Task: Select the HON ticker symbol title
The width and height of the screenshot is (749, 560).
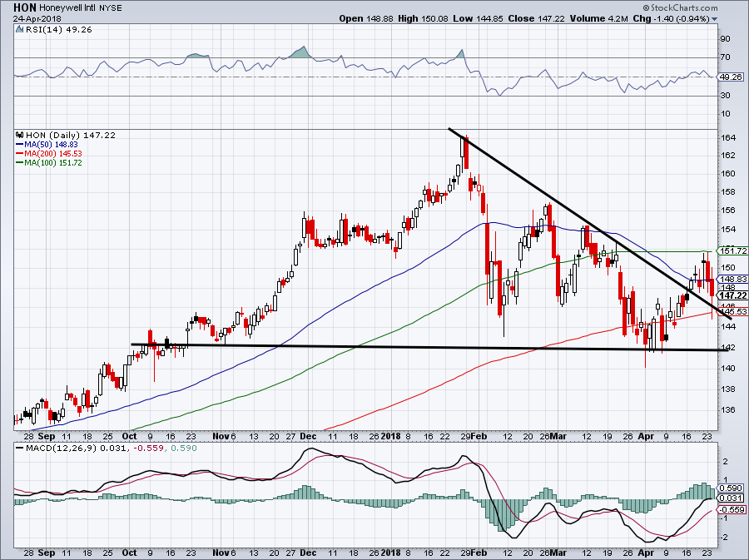Action: (x=24, y=7)
